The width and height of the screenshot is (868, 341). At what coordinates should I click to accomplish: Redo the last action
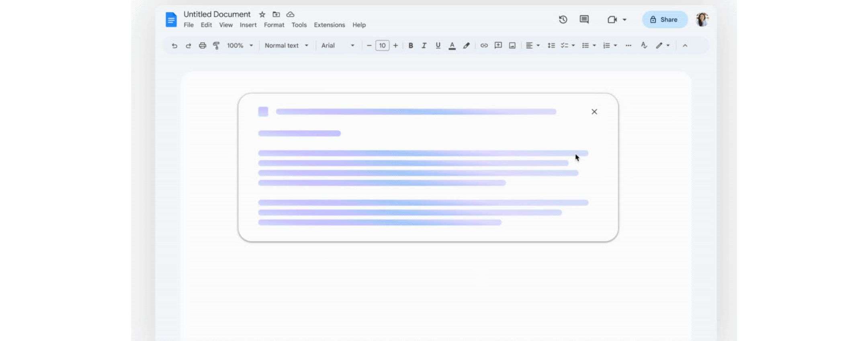click(188, 45)
